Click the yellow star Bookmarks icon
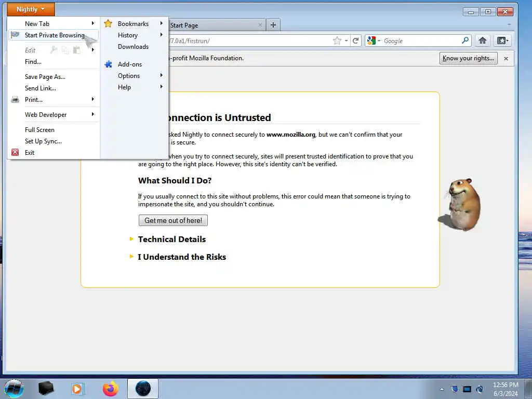 [108, 23]
